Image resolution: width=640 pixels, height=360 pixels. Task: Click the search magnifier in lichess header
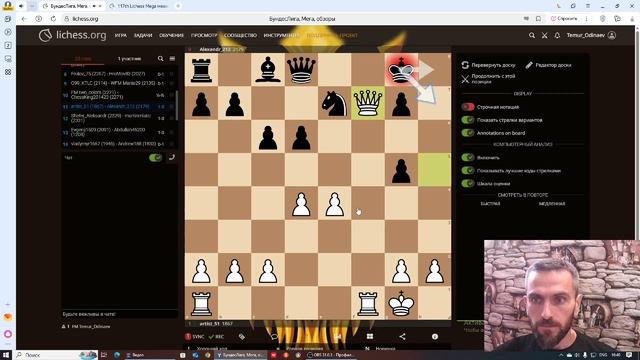[532, 36]
